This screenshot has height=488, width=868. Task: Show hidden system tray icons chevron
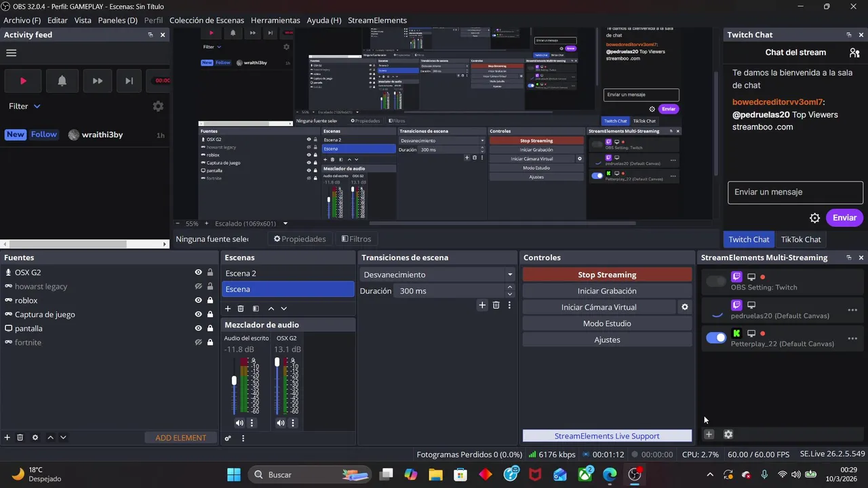coord(710,475)
